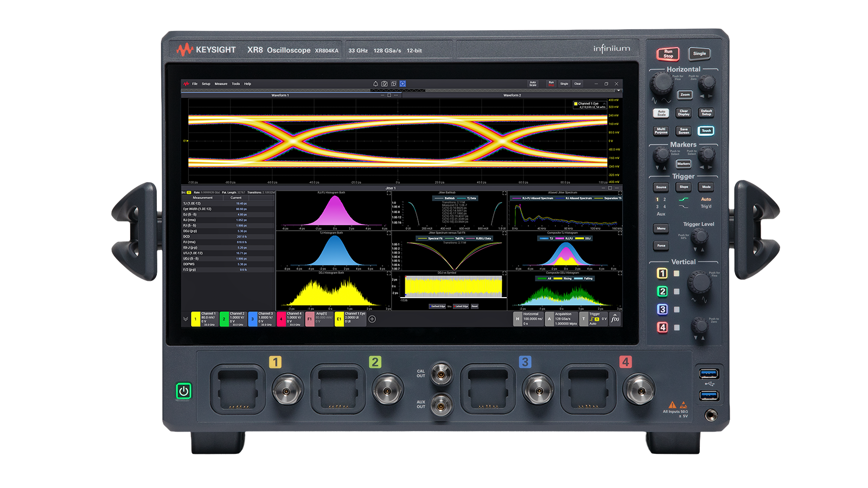Click the plus icon to add a channel
Image resolution: width=868 pixels, height=488 pixels.
pyautogui.click(x=372, y=319)
